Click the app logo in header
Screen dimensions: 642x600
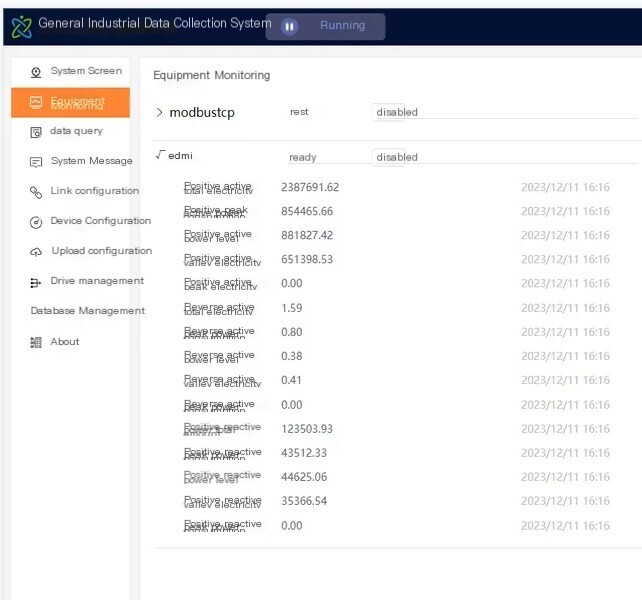pos(21,27)
